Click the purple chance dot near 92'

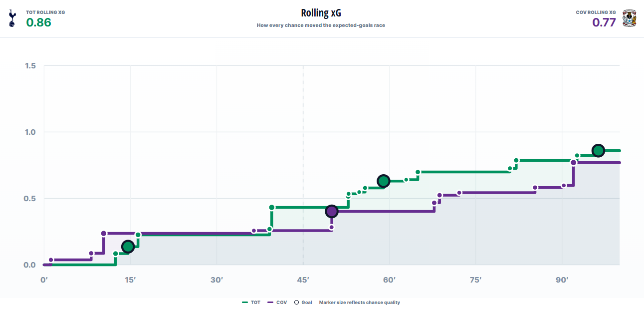pyautogui.click(x=574, y=163)
